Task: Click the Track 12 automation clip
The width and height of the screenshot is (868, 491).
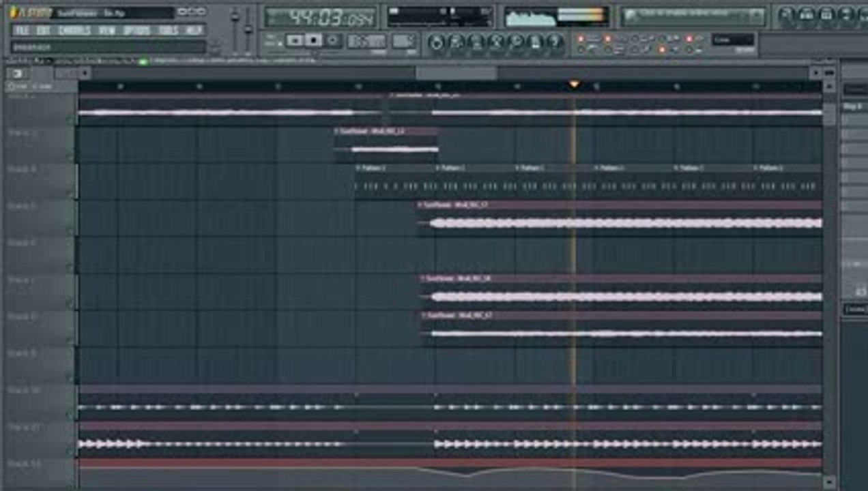Action: pyautogui.click(x=450, y=475)
